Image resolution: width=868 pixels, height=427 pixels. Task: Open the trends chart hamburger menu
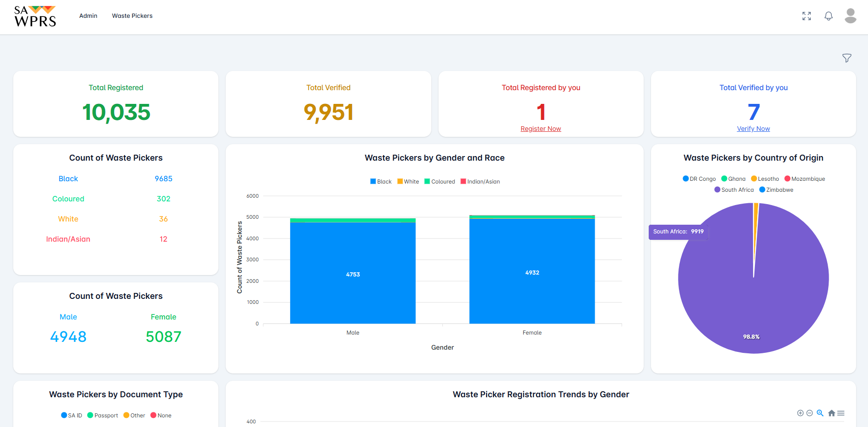pos(841,413)
